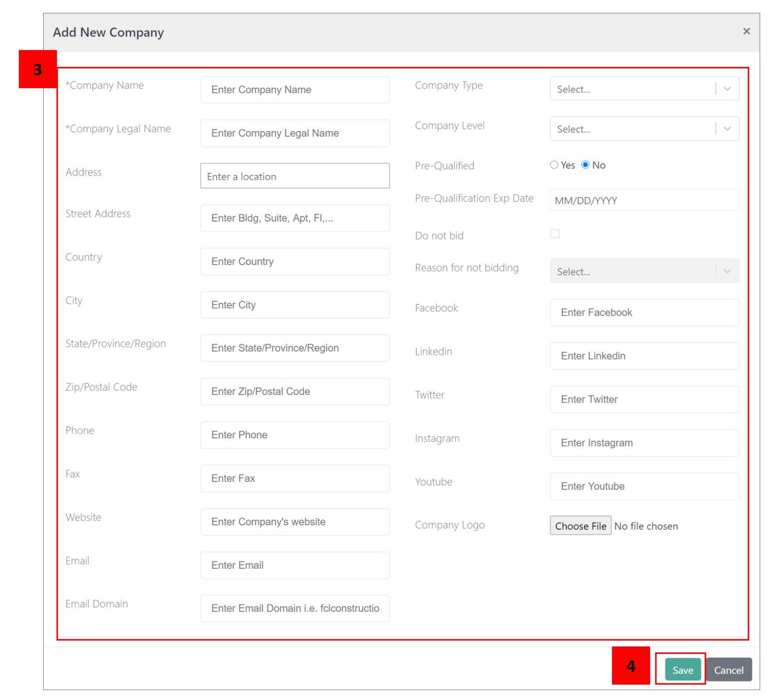Click Choose File for Company Logo
The image size is (779, 700).
click(x=580, y=526)
